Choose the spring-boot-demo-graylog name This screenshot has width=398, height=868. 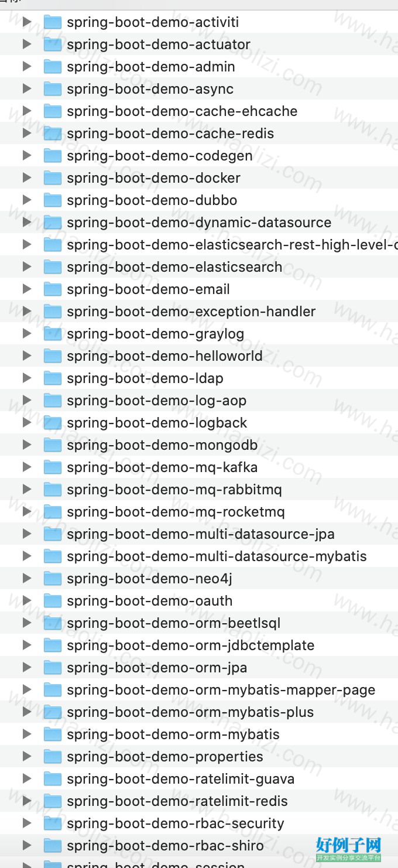156,334
